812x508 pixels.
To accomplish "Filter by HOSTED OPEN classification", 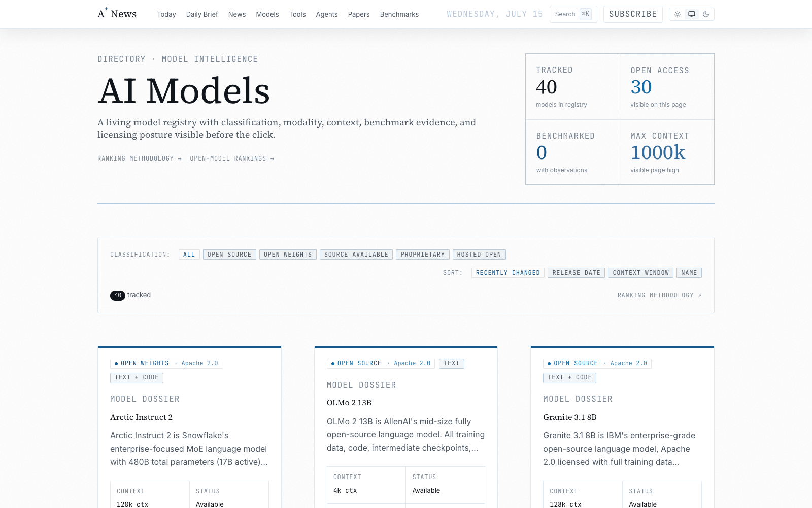I will [x=479, y=255].
